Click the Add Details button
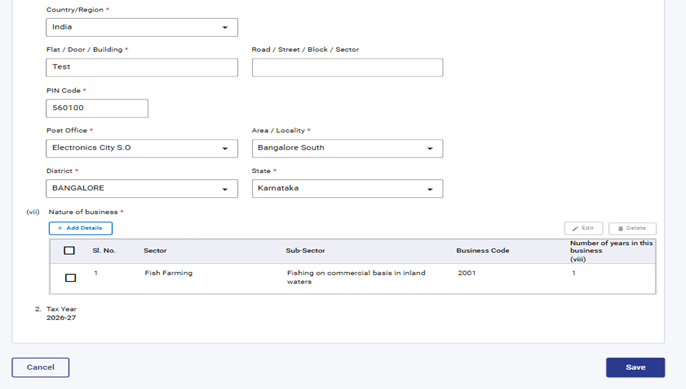686x389 pixels. click(80, 228)
